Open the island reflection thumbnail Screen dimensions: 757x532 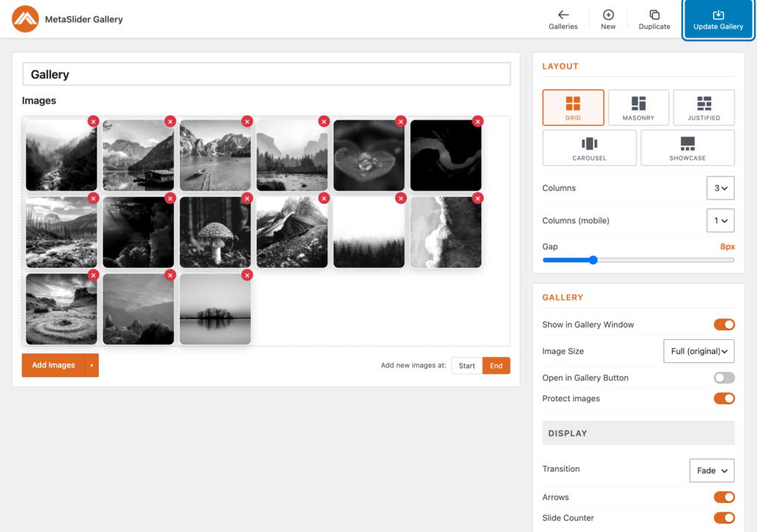pos(215,309)
